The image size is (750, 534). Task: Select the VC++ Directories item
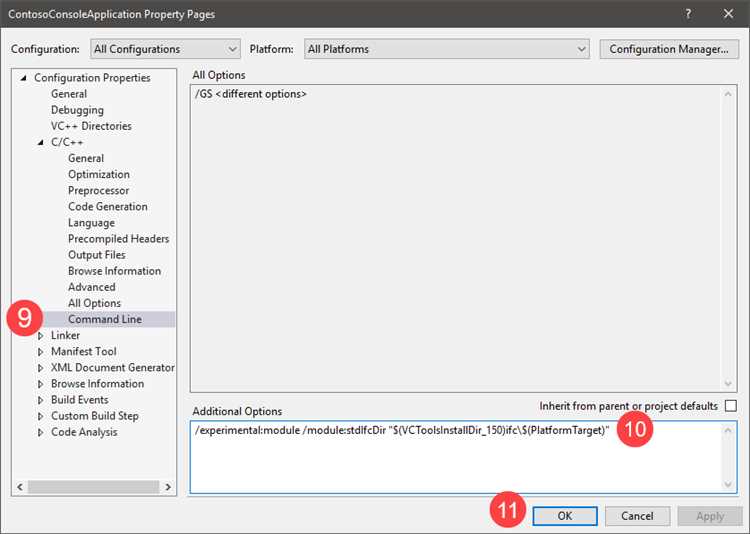pos(91,126)
